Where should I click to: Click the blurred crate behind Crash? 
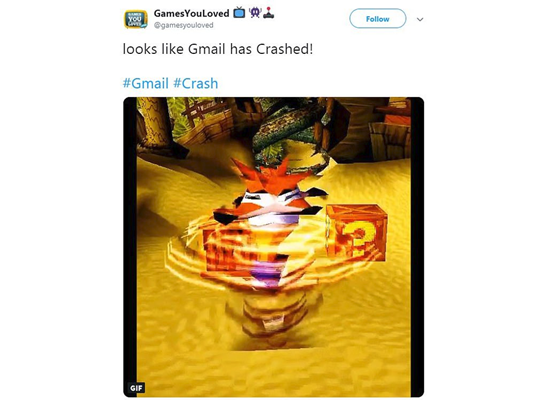click(228, 249)
